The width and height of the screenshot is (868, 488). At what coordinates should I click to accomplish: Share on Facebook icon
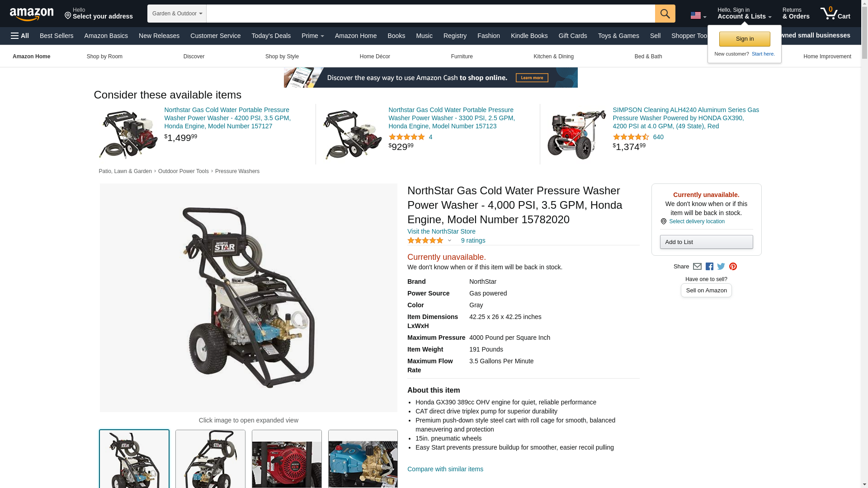click(709, 267)
